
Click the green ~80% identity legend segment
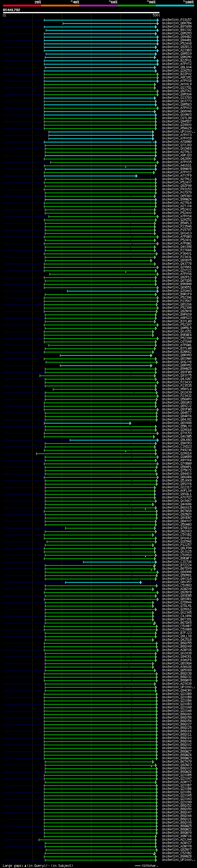pos(137,6)
